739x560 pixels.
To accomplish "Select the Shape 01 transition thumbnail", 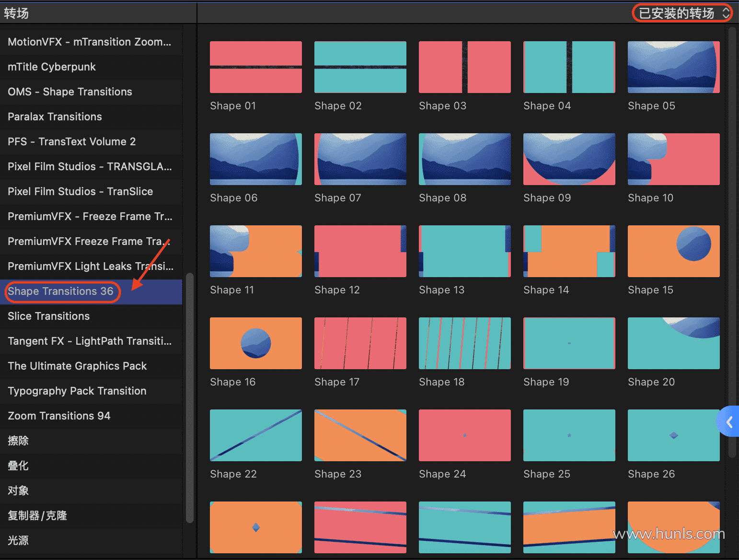I will 255,67.
